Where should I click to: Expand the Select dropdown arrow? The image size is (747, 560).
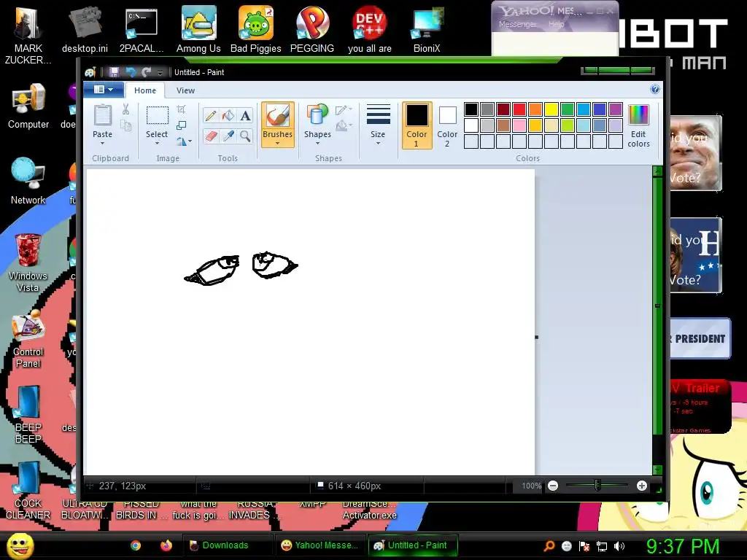157,144
